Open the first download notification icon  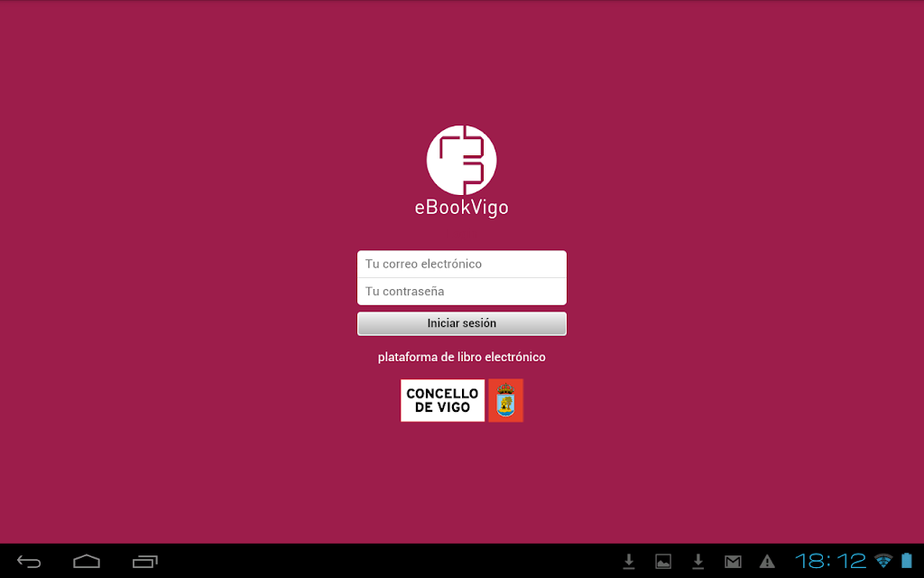629,562
